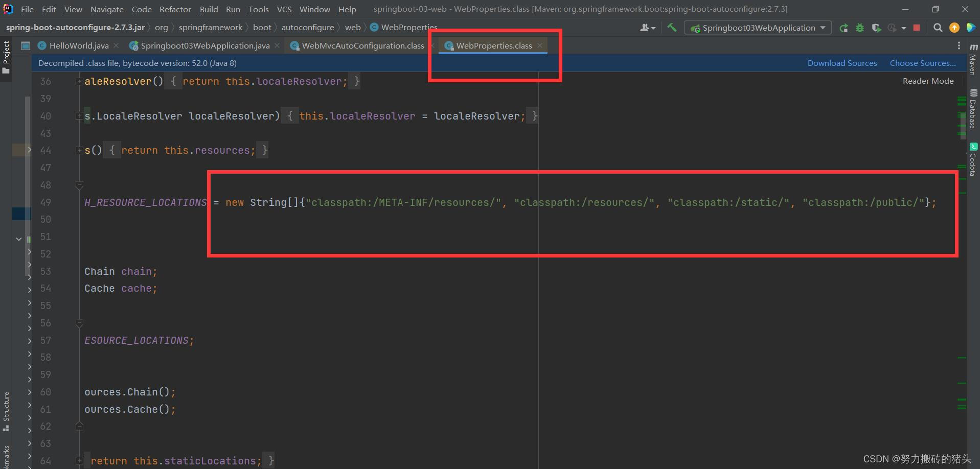980x469 pixels.
Task: Click the orange IDE update arrow icon
Action: [954, 28]
